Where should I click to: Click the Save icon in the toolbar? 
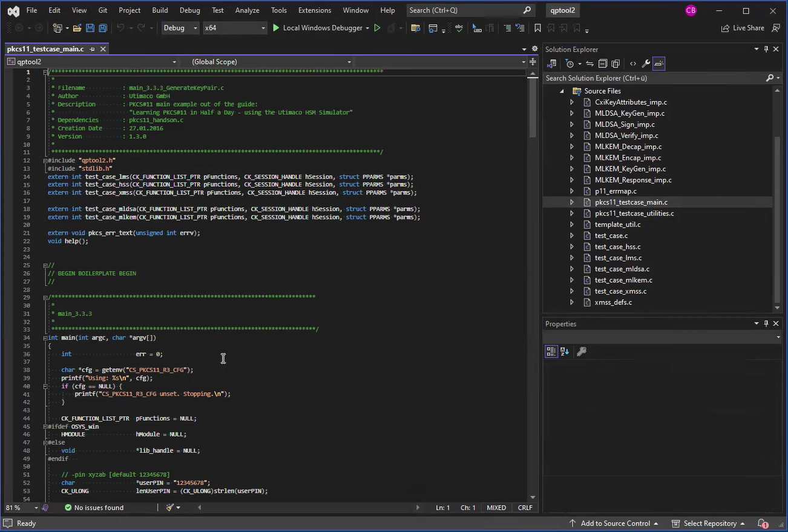90,28
